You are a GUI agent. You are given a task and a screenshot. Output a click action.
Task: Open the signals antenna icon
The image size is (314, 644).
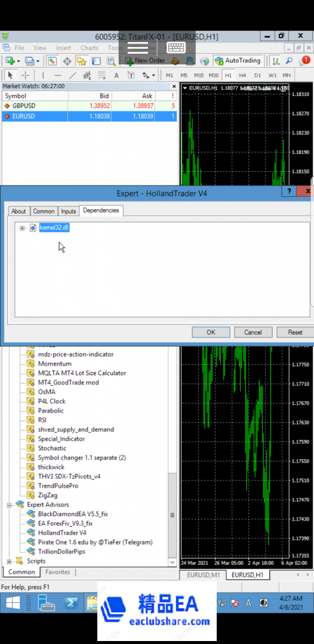[x=204, y=61]
